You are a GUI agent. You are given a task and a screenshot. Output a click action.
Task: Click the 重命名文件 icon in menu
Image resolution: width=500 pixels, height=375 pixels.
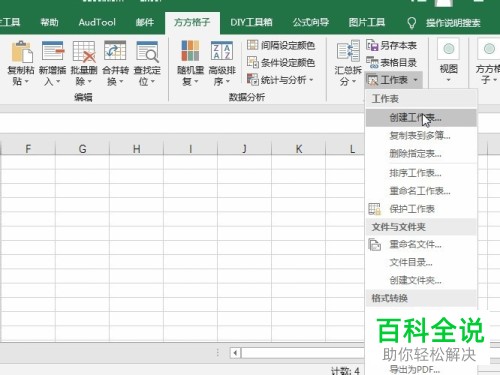click(x=374, y=245)
